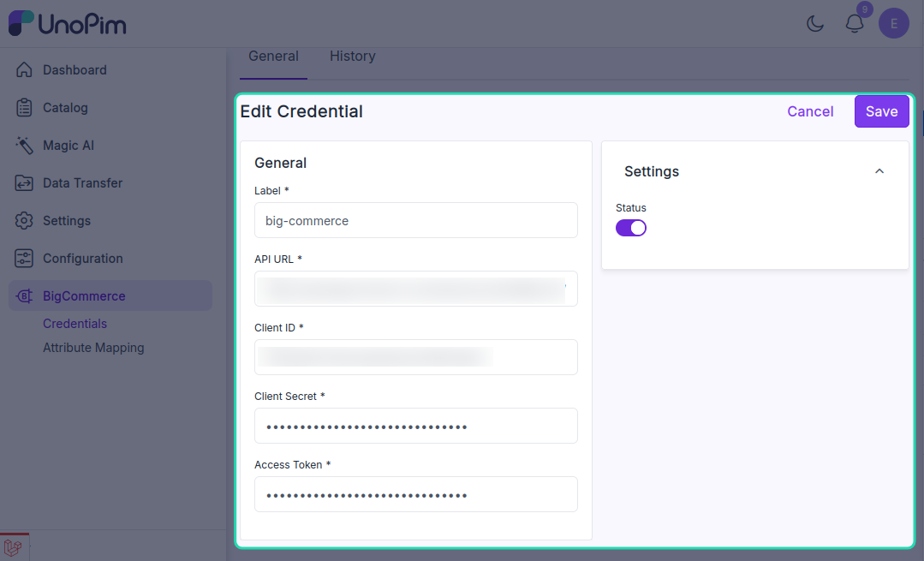Click the Settings panel heading text
This screenshot has height=561, width=924.
(652, 171)
